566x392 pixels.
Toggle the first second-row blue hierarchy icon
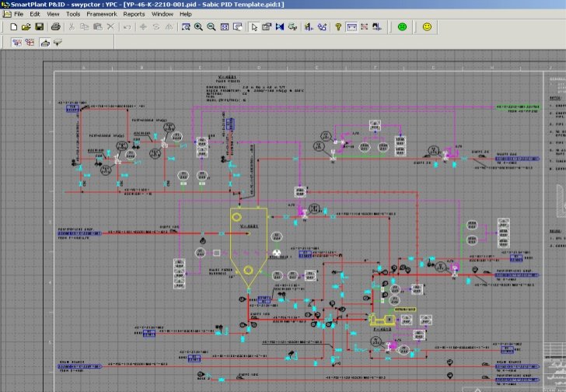[17, 43]
